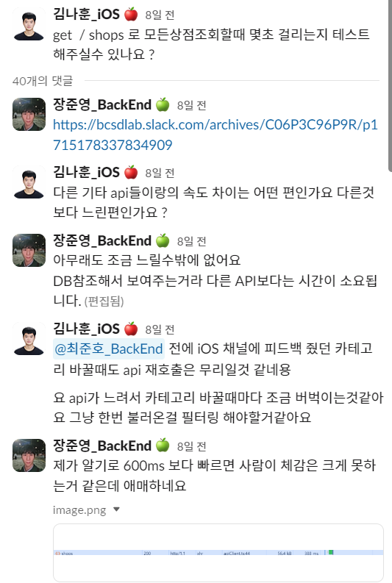Click red apple emoji in the get /shops message header

coord(131,14)
